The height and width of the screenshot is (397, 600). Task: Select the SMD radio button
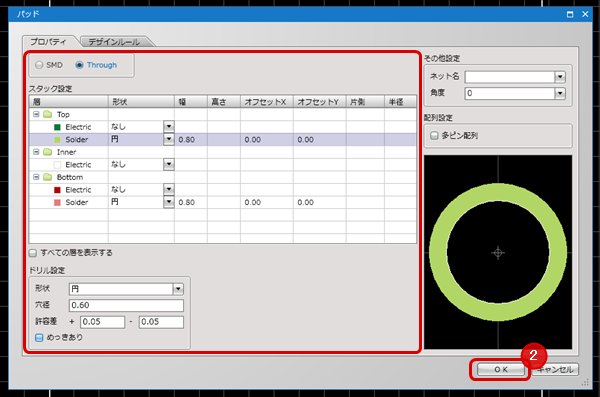(x=39, y=65)
